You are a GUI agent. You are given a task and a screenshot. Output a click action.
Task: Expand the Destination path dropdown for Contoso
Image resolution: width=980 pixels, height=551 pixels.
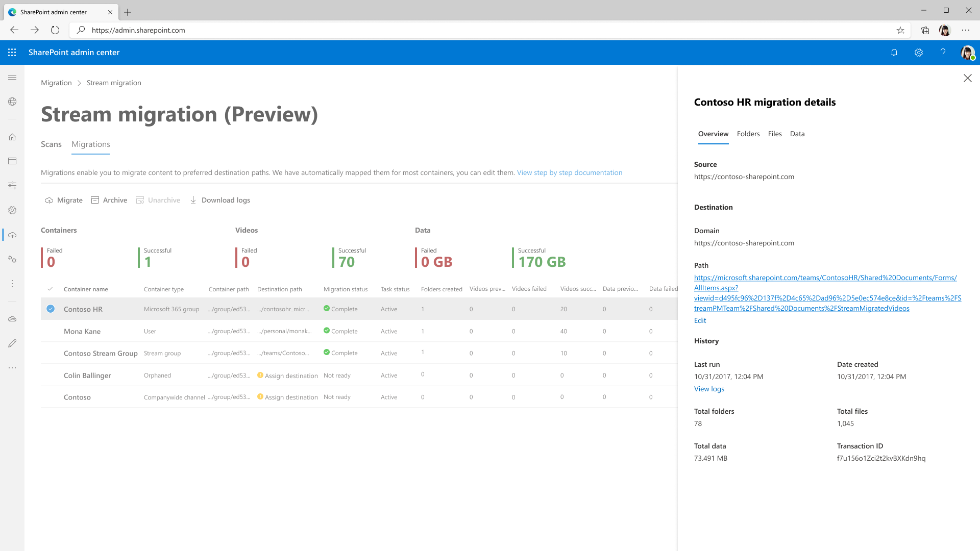click(x=291, y=397)
